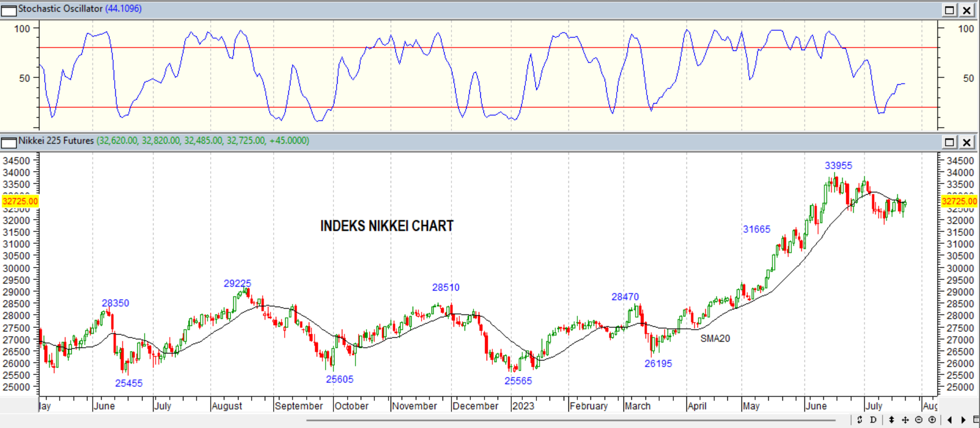Click the Stochastic Oscillator title text

pyautogui.click(x=60, y=9)
